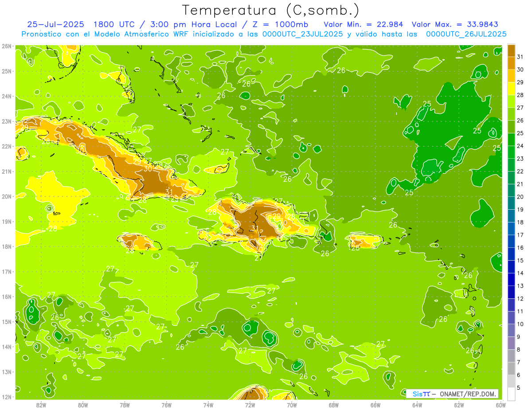This screenshot has height=411, width=532.
Task: Click the legend value 10
Action: 520,324
